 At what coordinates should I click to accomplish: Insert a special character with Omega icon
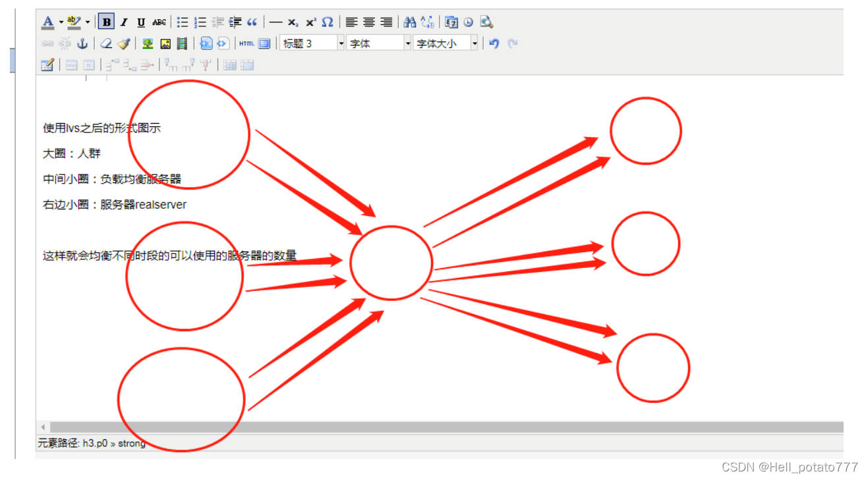point(328,22)
